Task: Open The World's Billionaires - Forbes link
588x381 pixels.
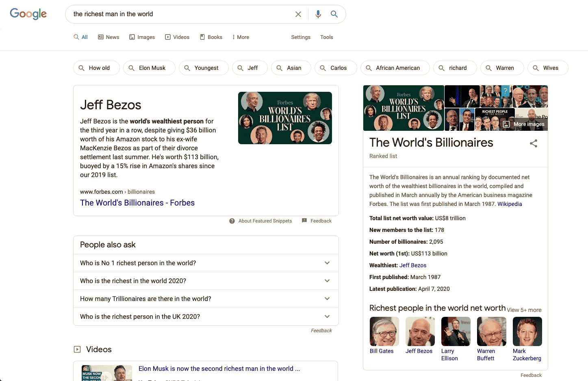Action: 137,203
